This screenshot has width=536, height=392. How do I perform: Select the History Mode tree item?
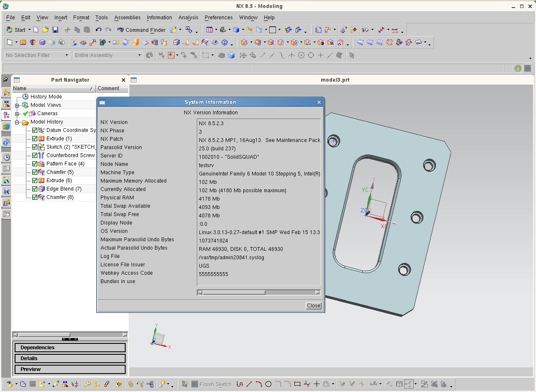[x=46, y=97]
